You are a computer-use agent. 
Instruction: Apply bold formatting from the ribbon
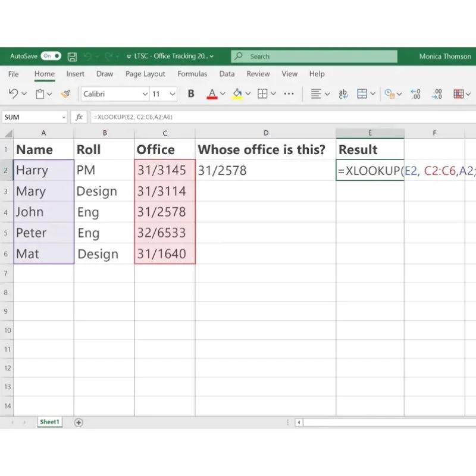pyautogui.click(x=190, y=94)
